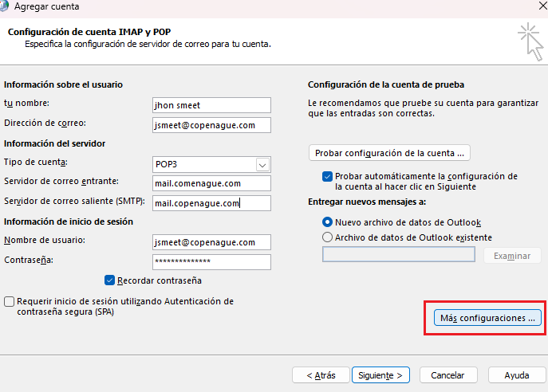Screen dimensions: 548x392
Task: Click Probar configuración de la cuenta button
Action: click(x=389, y=153)
